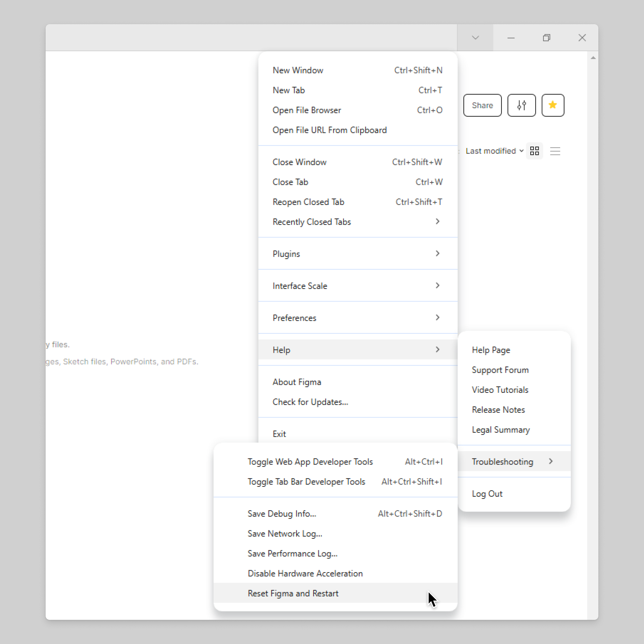644x644 pixels.
Task: Expand the Plugins submenu
Action: coord(358,254)
